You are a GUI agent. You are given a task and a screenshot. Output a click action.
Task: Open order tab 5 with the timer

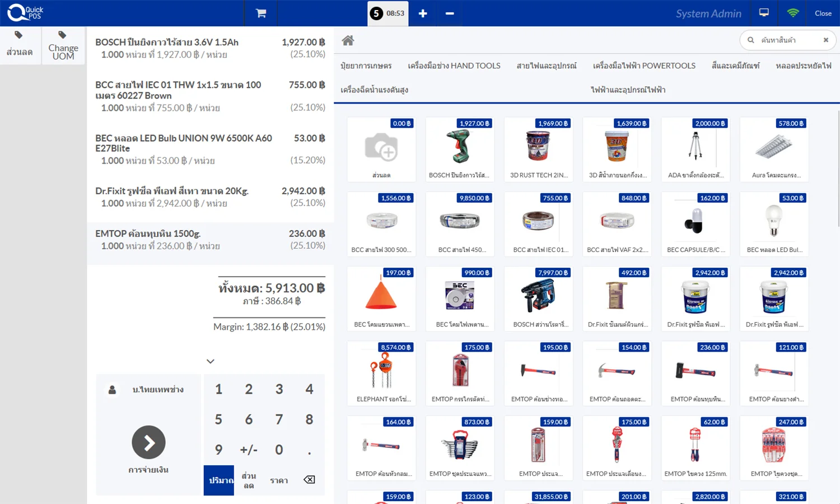click(x=388, y=12)
